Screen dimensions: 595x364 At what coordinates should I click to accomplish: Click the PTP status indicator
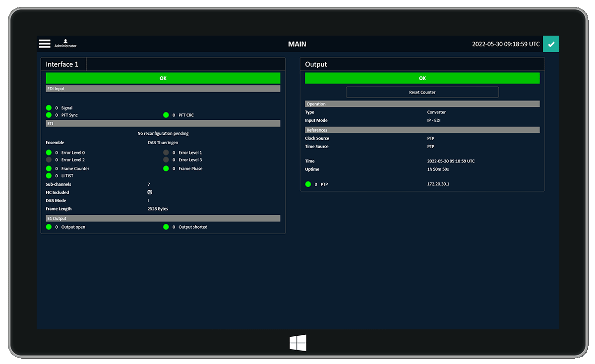click(308, 184)
